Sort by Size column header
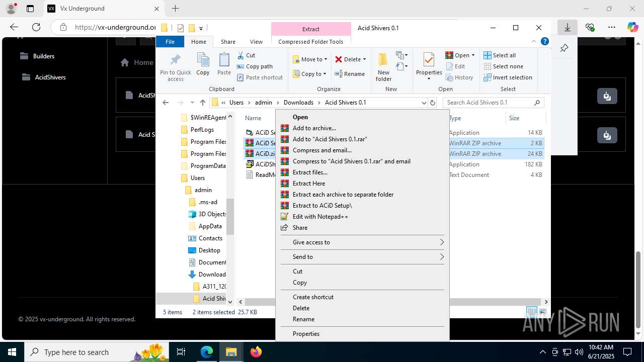Image resolution: width=644 pixels, height=362 pixels. point(514,118)
